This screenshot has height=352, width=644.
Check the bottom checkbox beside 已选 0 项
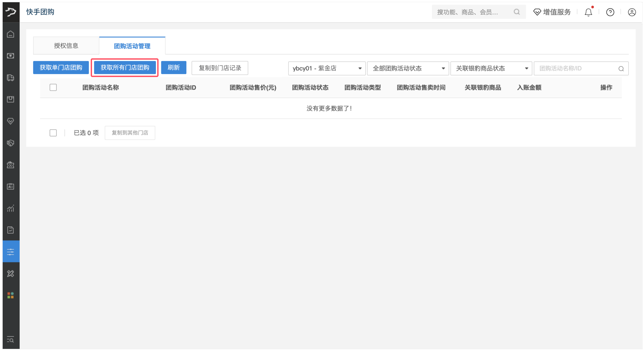53,132
